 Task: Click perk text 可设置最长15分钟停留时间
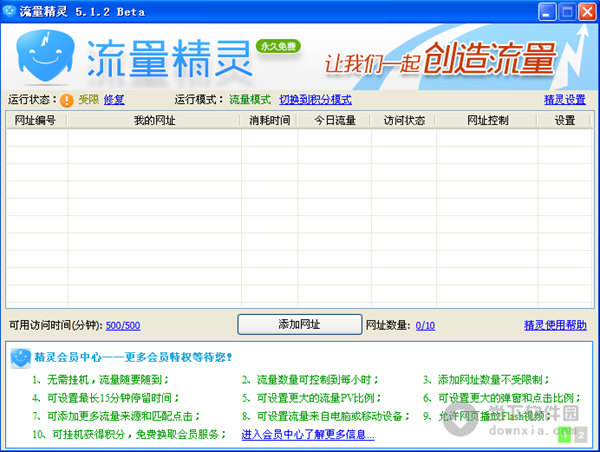(x=109, y=398)
